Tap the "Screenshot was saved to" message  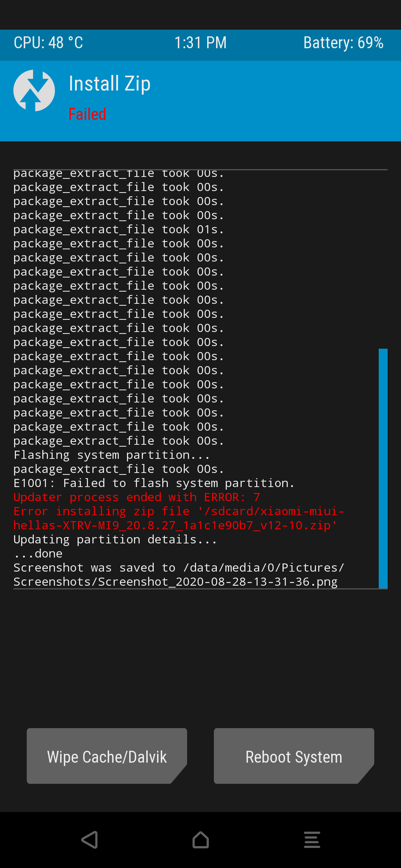[178, 575]
